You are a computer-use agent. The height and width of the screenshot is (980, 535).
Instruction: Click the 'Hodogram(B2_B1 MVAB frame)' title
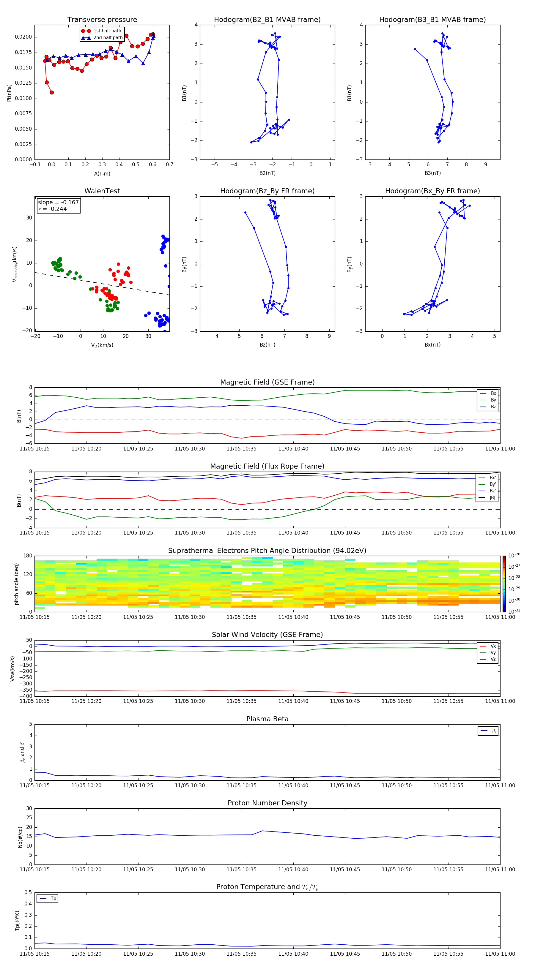tap(267, 20)
